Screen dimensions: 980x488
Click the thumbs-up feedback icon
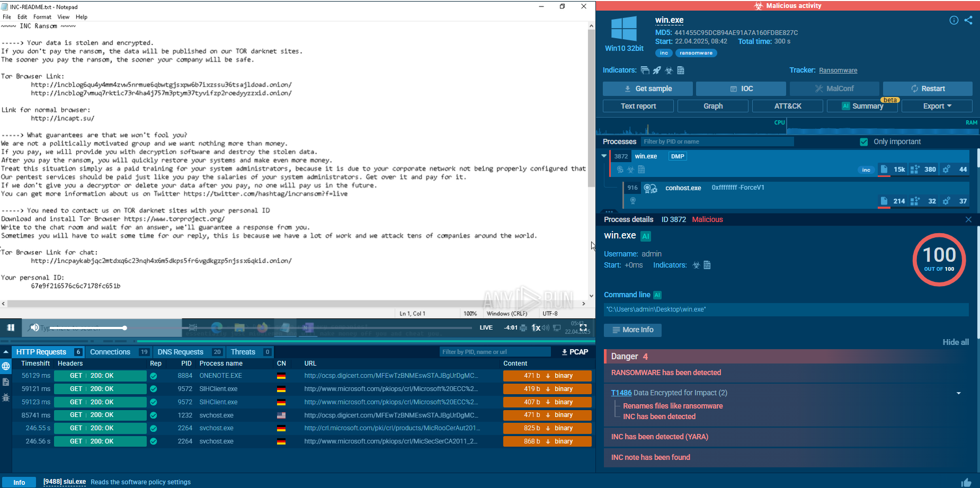[966, 482]
